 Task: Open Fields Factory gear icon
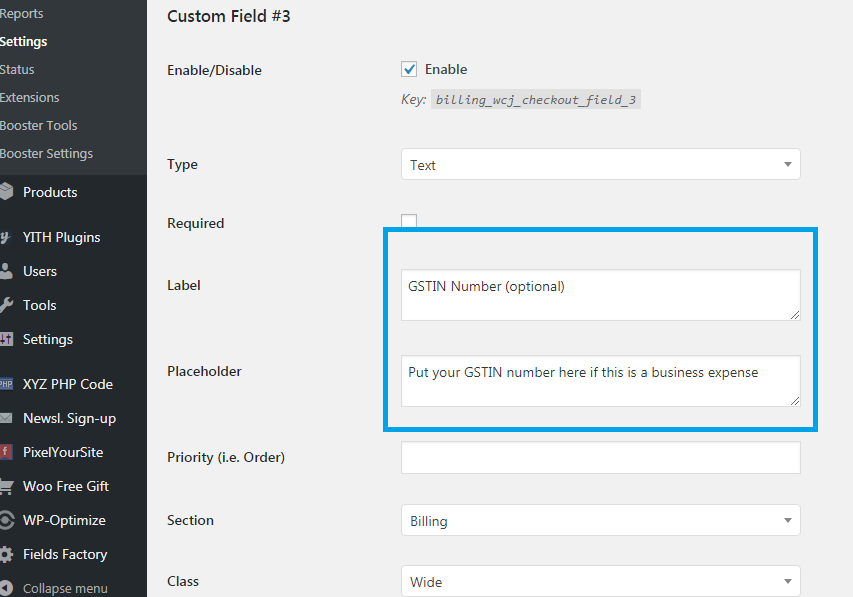click(x=6, y=554)
